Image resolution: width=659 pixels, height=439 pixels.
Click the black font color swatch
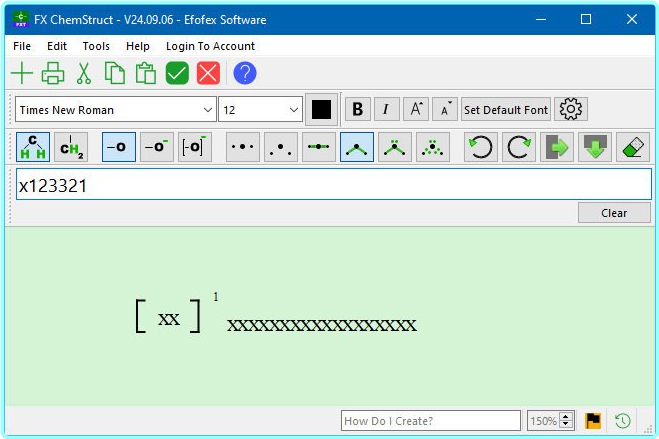(322, 109)
